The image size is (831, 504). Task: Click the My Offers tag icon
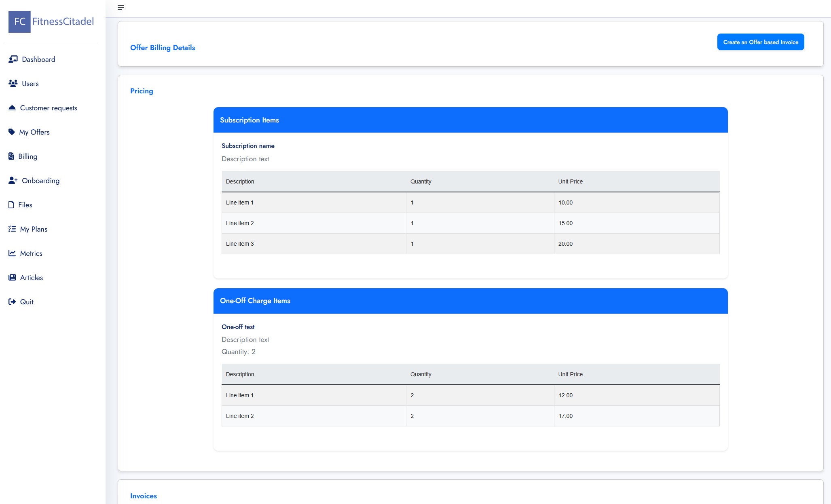(x=12, y=132)
